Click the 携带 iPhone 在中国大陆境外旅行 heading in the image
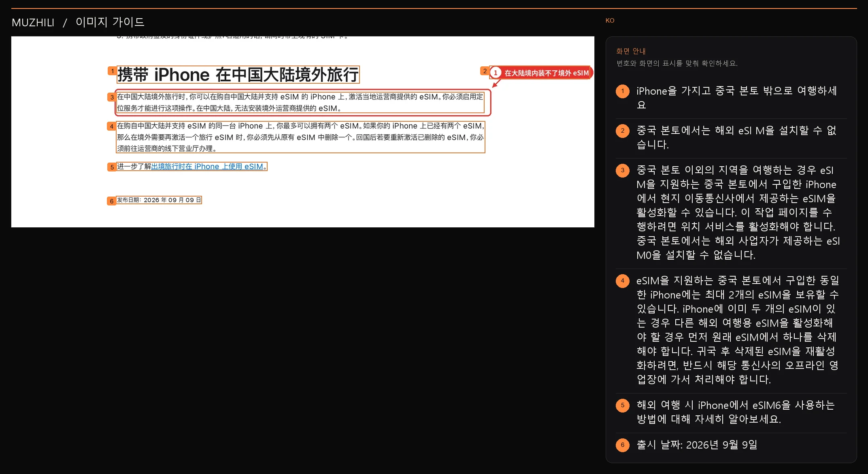Image resolution: width=868 pixels, height=474 pixels. tap(238, 75)
